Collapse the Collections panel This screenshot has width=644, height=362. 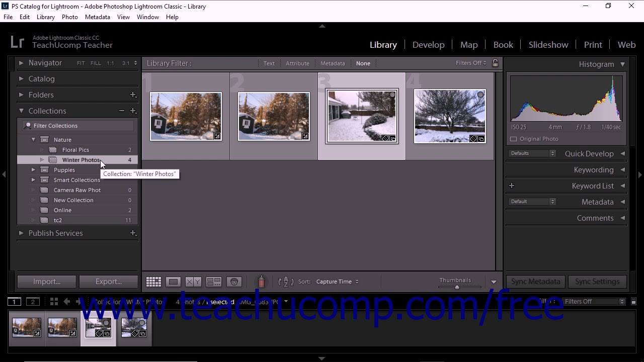point(21,111)
